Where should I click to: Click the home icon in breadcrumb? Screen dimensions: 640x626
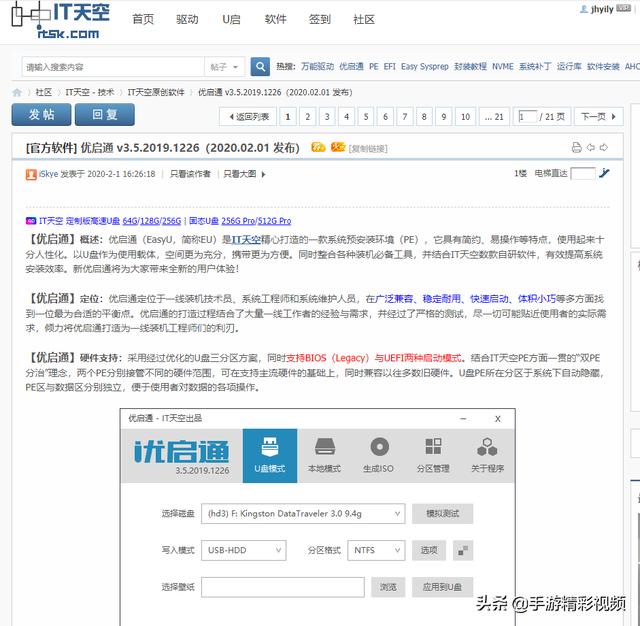pos(17,93)
